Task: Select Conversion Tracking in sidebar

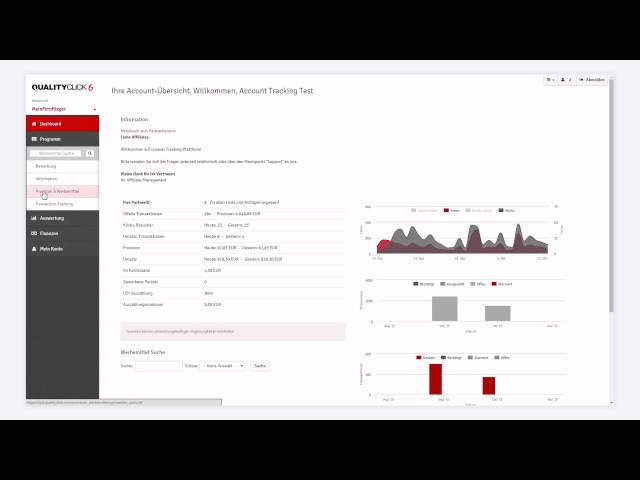Action: (x=54, y=203)
